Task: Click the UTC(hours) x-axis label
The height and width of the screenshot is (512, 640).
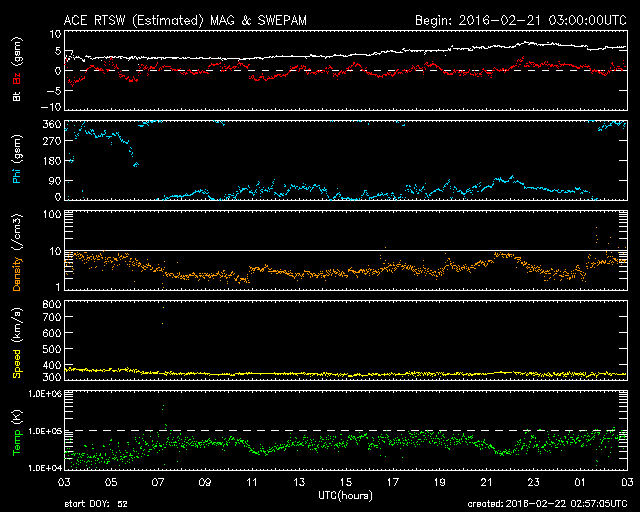Action: pyautogui.click(x=346, y=495)
